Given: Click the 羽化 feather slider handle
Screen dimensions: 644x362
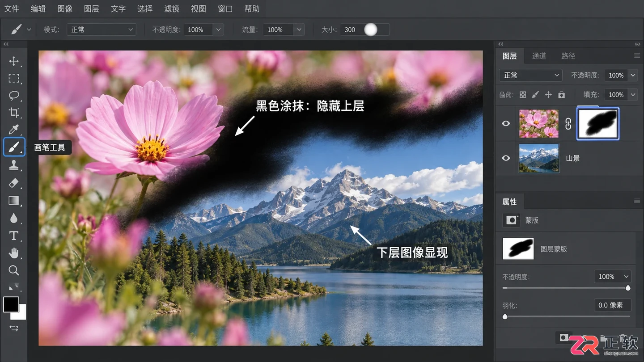Looking at the screenshot, I should 505,316.
